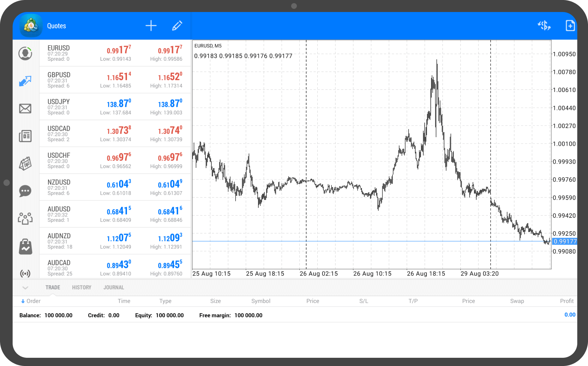588x366 pixels.
Task: Open the news icon in sidebar
Action: coord(25,136)
